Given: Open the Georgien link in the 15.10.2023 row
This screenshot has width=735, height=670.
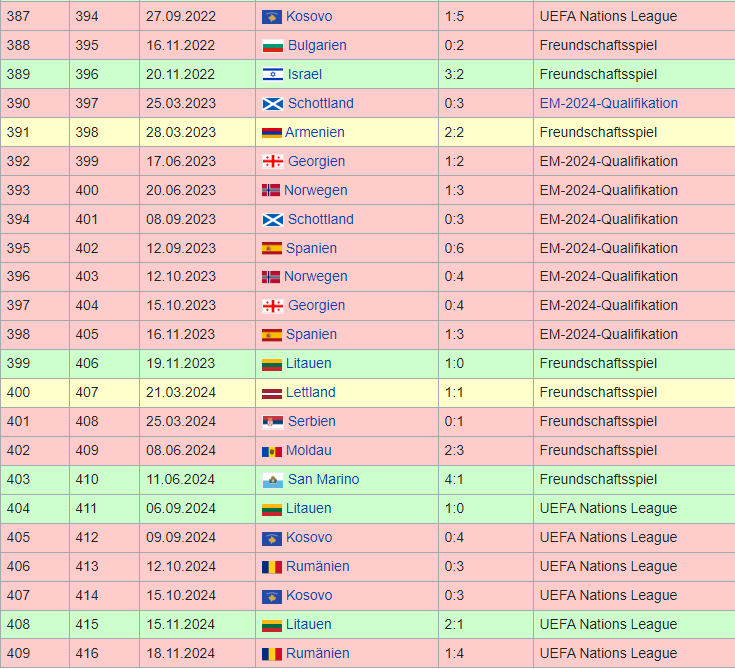Looking at the screenshot, I should 316,306.
